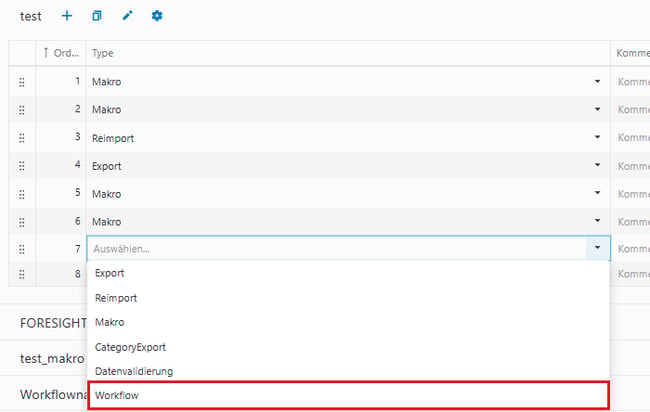Screen dimensions: 650x412
Task: Open settings with the gear icon
Action: tap(157, 16)
